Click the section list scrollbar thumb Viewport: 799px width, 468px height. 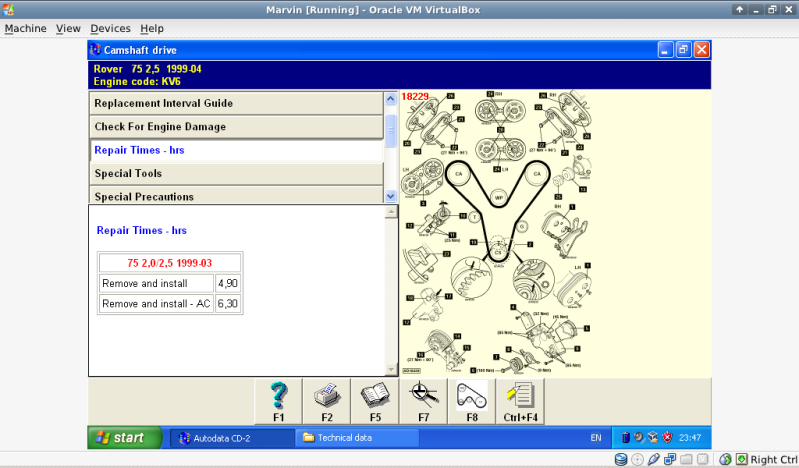pos(391,130)
